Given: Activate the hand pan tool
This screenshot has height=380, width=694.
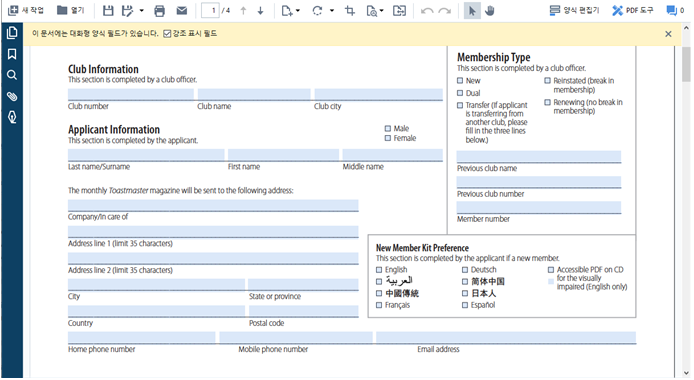Looking at the screenshot, I should [x=490, y=11].
